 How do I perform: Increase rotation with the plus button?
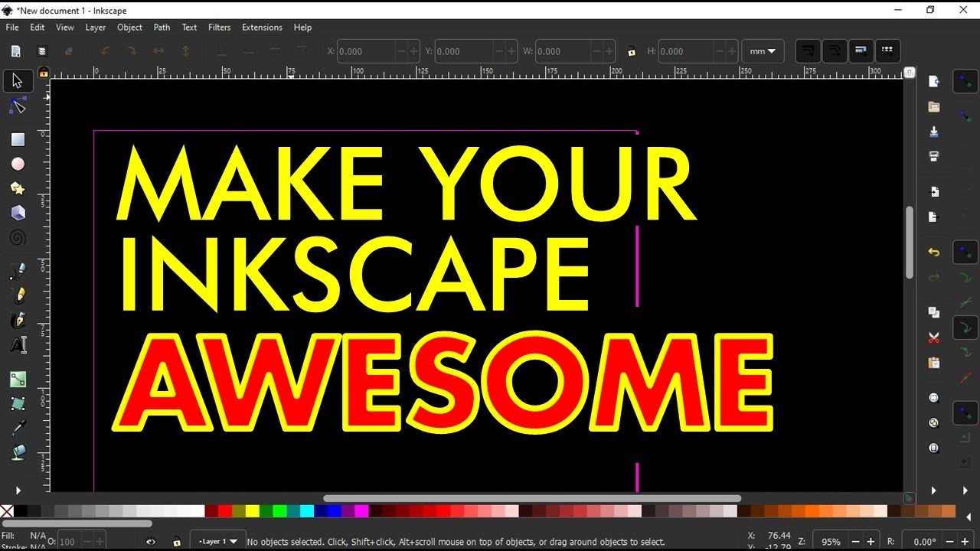coord(965,542)
